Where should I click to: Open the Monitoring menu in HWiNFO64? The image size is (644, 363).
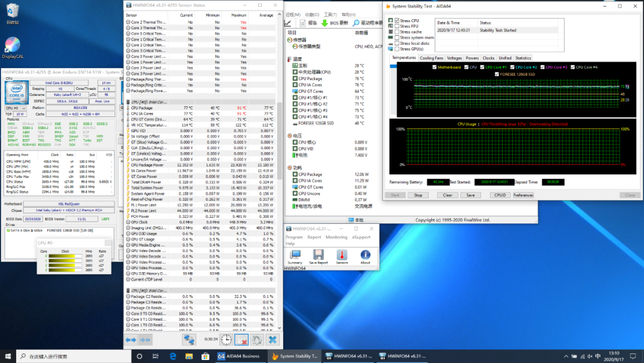336,237
